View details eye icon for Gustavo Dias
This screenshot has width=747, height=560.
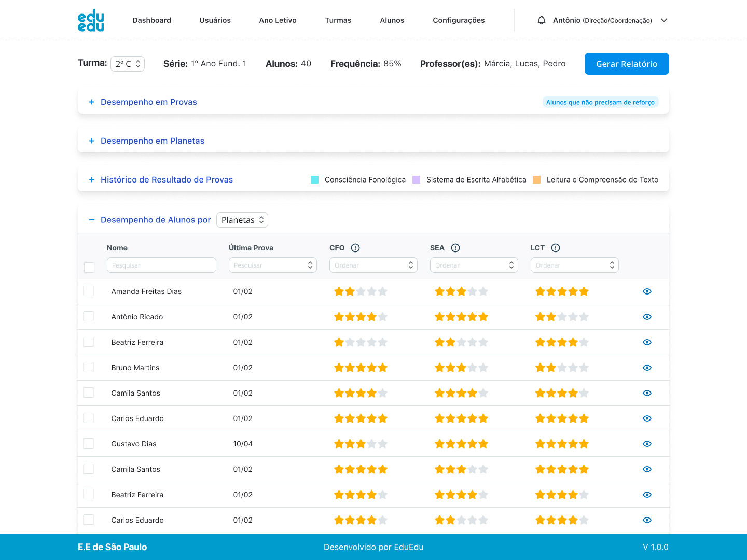pos(647,444)
